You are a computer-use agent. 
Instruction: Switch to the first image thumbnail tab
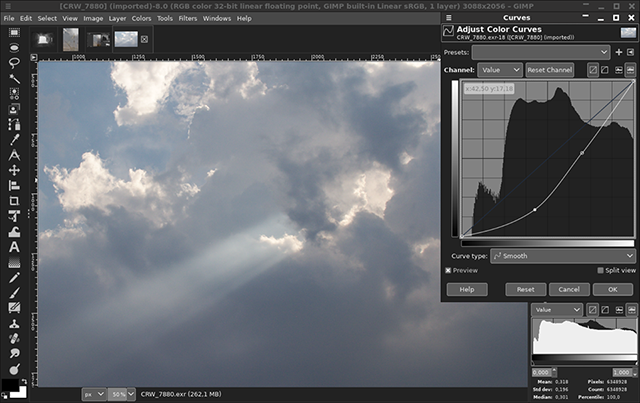(44, 40)
